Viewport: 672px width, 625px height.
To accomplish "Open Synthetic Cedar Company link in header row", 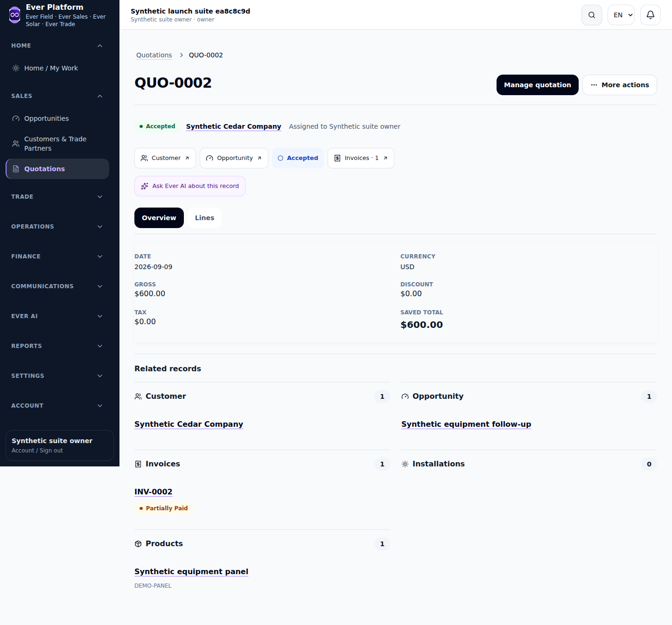I will [233, 126].
